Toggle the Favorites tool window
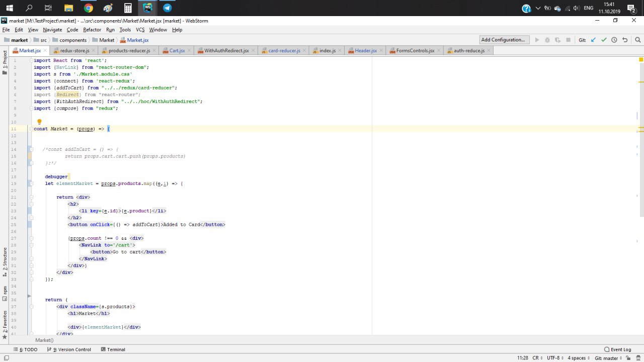644x362 pixels. click(5, 325)
